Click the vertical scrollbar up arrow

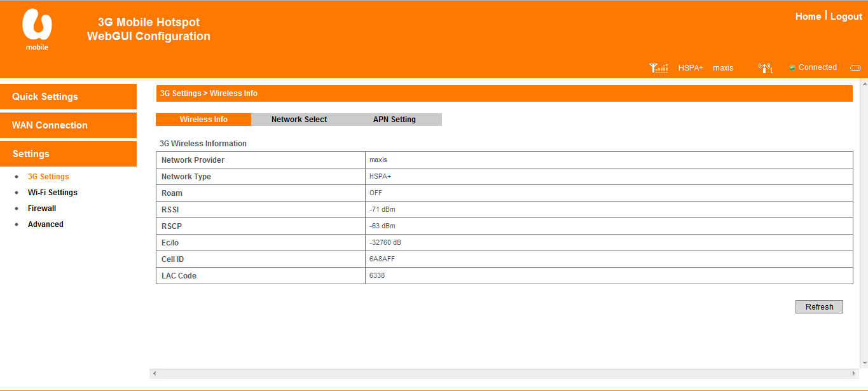(864, 83)
